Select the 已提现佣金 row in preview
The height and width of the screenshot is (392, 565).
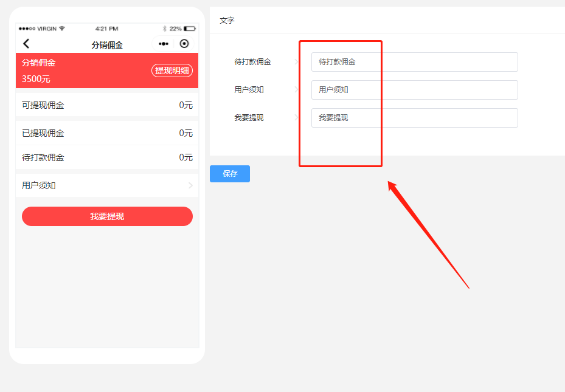(x=107, y=133)
